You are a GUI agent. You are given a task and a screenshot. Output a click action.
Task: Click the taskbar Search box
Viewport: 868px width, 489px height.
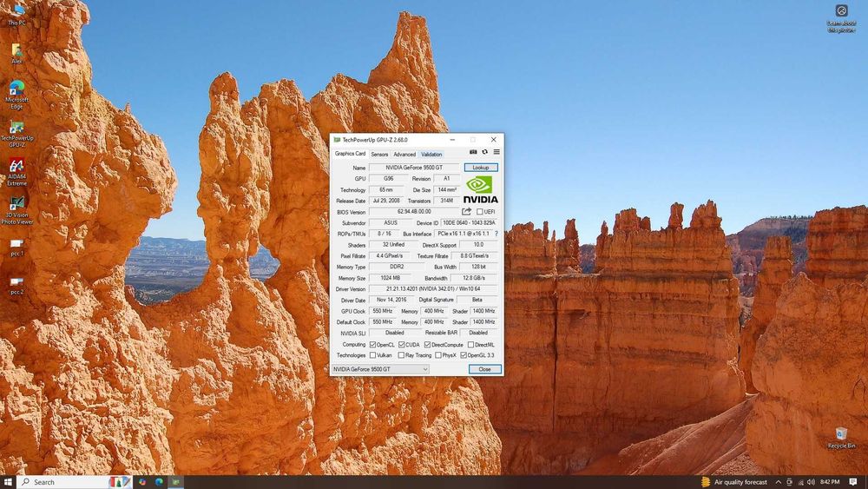74,482
